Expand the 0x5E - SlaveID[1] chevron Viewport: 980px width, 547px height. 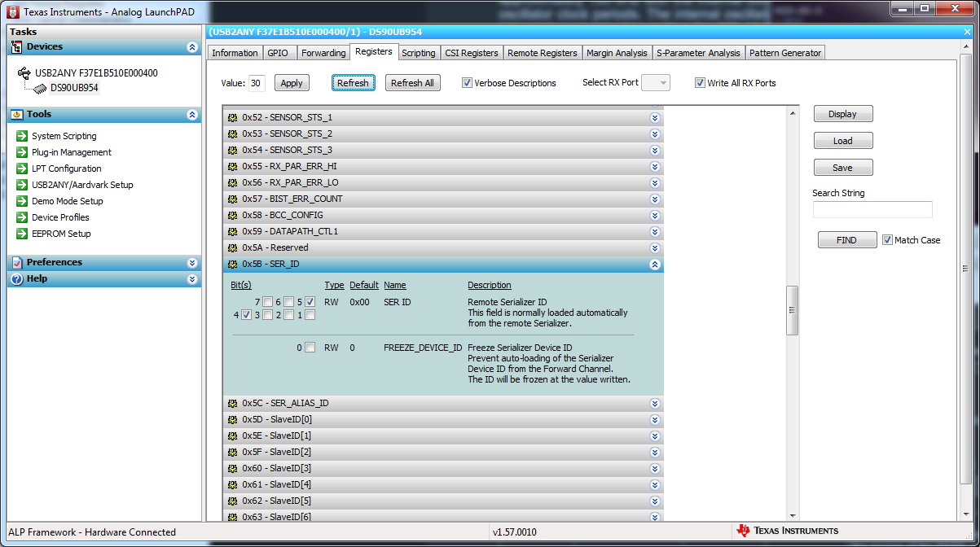click(654, 435)
